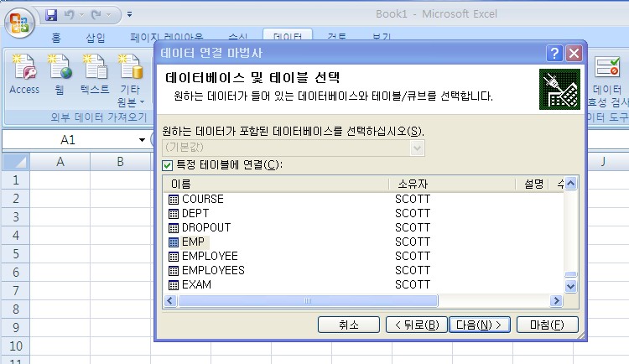The image size is (629, 364).
Task: Click the EXAM table icon
Action: click(174, 285)
